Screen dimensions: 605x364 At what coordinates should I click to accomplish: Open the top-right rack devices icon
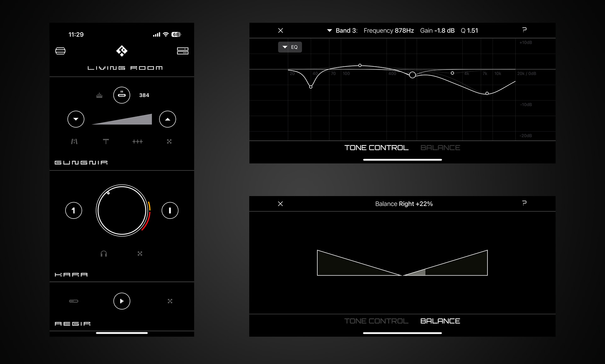(182, 51)
